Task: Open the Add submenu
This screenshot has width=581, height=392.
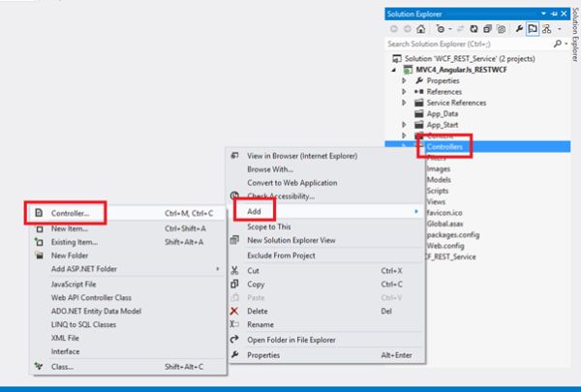Action: (x=326, y=211)
